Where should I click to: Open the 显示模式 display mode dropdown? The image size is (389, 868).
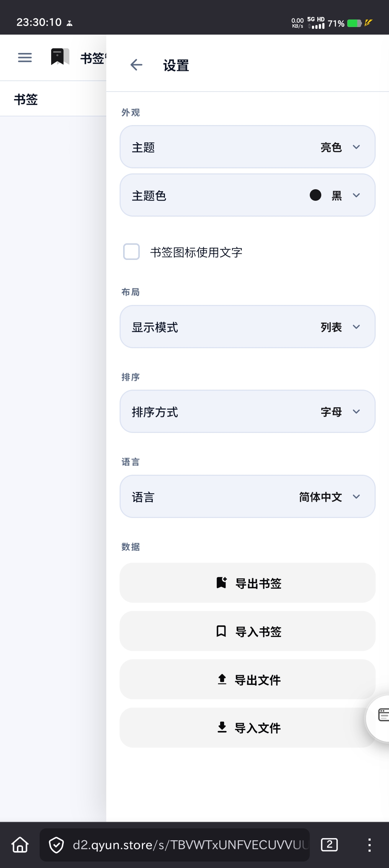pyautogui.click(x=247, y=327)
